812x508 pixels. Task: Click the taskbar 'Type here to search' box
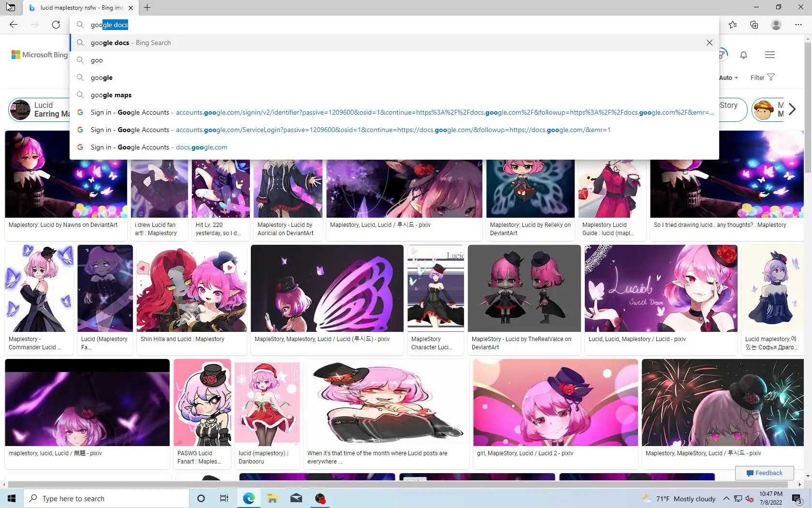click(106, 498)
